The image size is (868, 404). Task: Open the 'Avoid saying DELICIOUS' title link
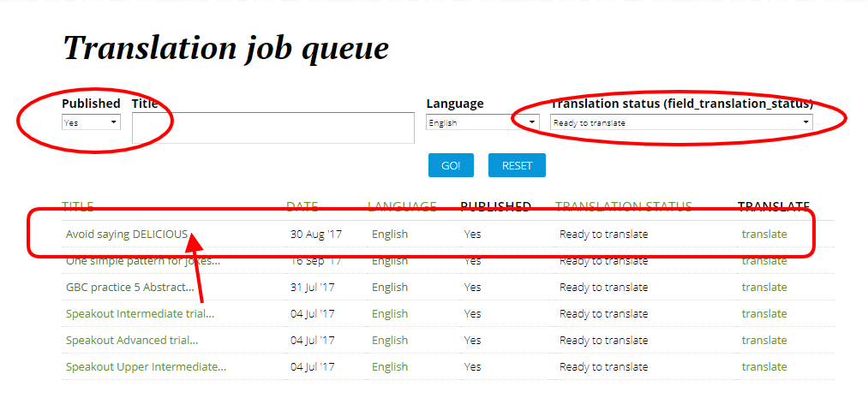tap(126, 235)
